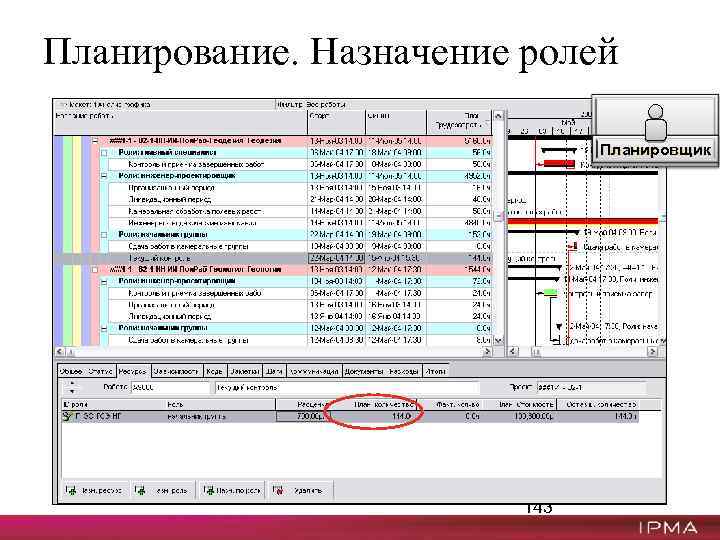The width and height of the screenshot is (720, 540).
Task: Click the Роль column header in resources table
Action: [x=220, y=405]
